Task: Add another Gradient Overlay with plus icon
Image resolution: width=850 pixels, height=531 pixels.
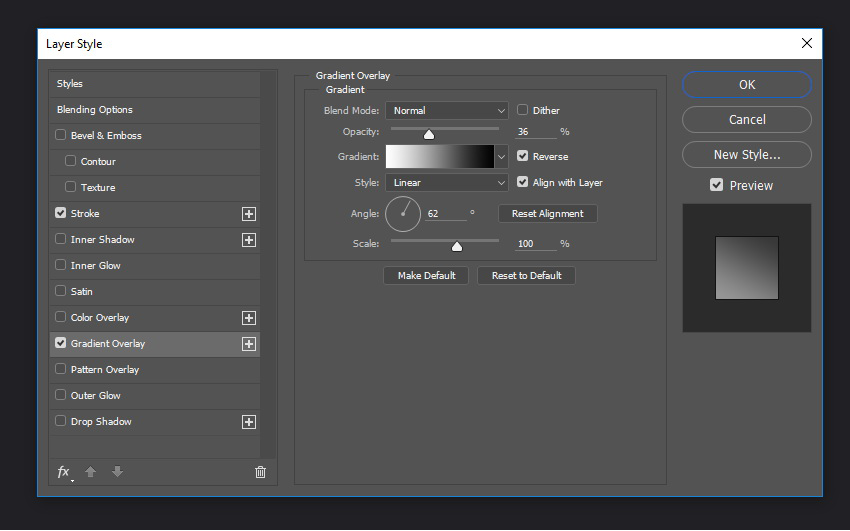Action: tap(249, 344)
